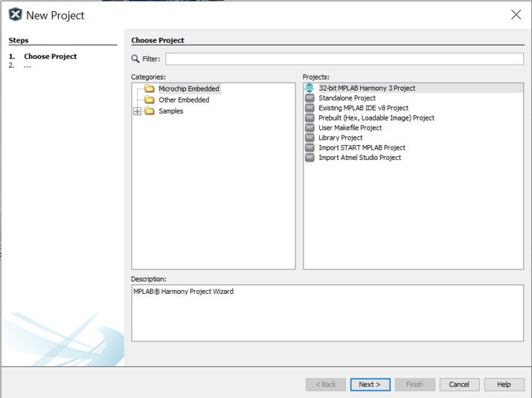The width and height of the screenshot is (532, 398).
Task: Click the Import START MPLAB Project icon
Action: point(310,147)
